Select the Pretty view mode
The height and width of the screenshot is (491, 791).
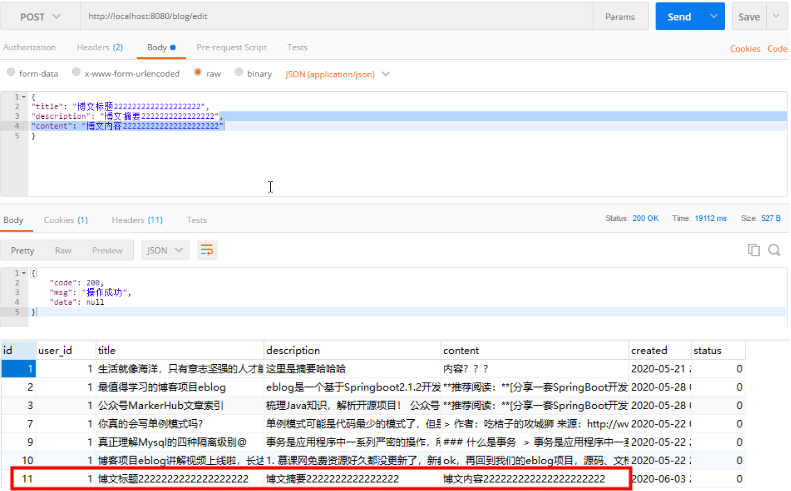22,250
